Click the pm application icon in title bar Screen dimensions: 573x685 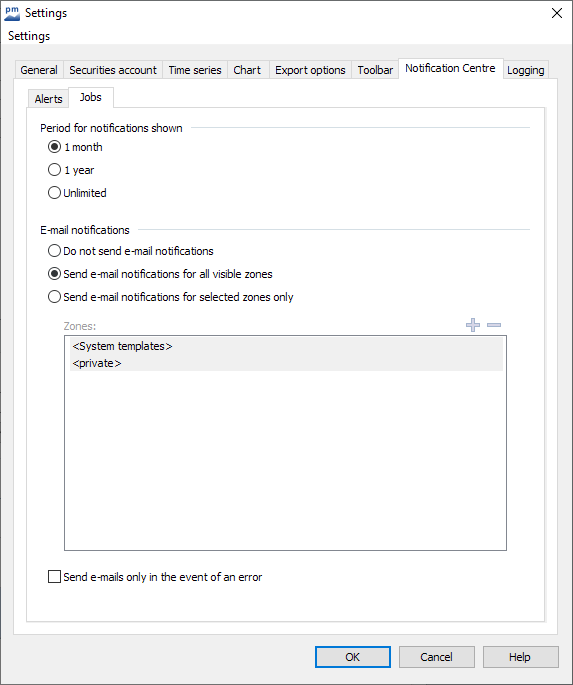[x=12, y=13]
